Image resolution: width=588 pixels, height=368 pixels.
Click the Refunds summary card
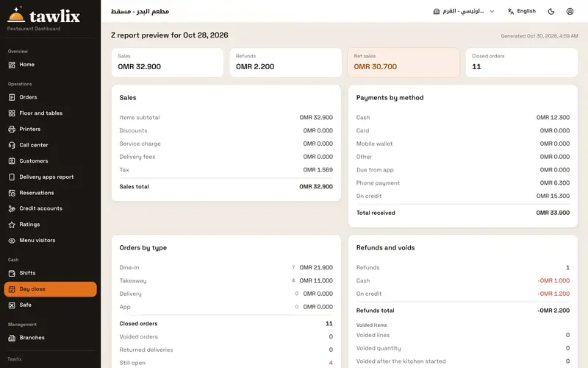[285, 63]
